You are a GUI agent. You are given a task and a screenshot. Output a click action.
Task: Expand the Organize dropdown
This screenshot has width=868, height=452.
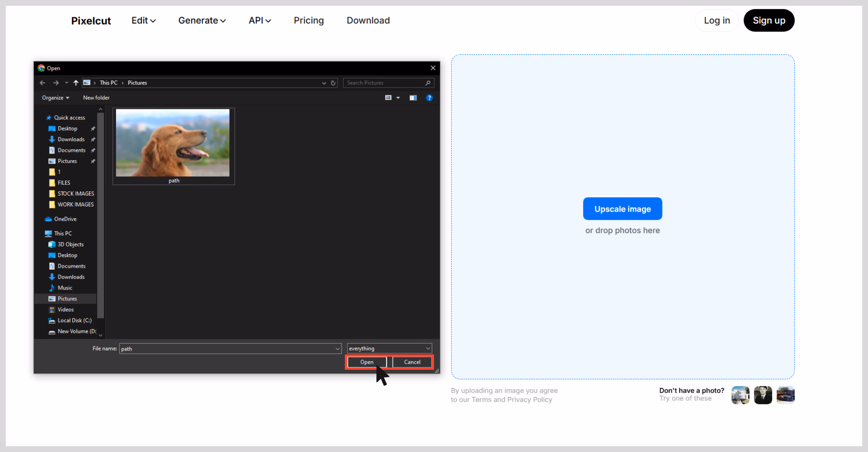pos(56,98)
